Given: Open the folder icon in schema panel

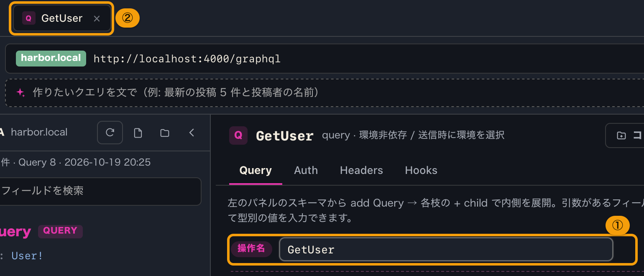Looking at the screenshot, I should [165, 133].
